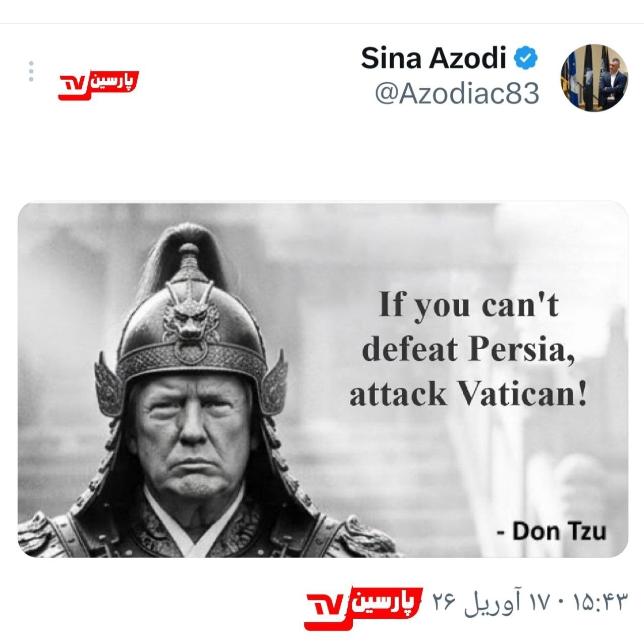Open the @Azodiac83 handle
644x644 pixels.
[457, 93]
